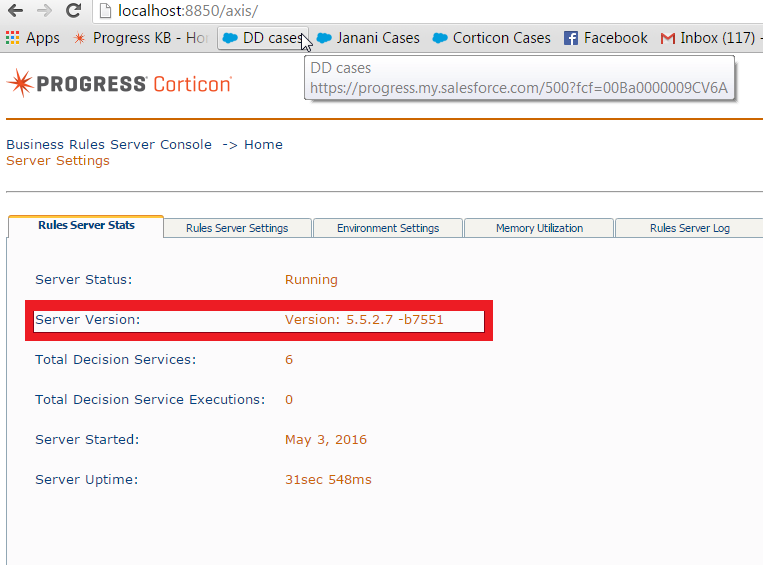This screenshot has height=565, width=763.
Task: Click the '31sec 548ms' uptime value
Action: pyautogui.click(x=328, y=480)
